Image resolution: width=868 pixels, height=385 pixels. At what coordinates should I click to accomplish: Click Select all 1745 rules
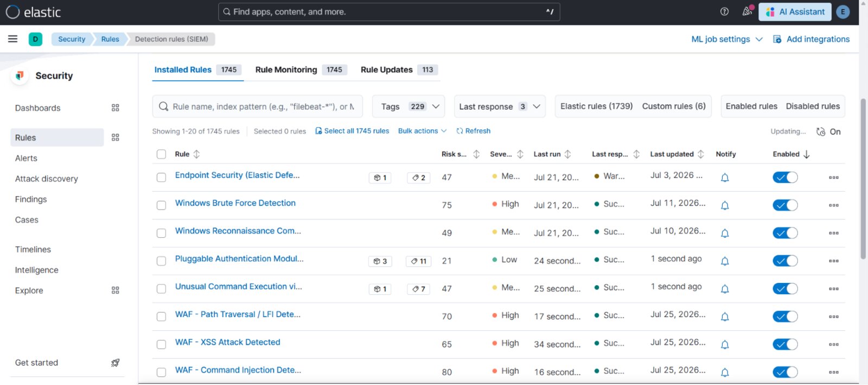[x=352, y=131]
